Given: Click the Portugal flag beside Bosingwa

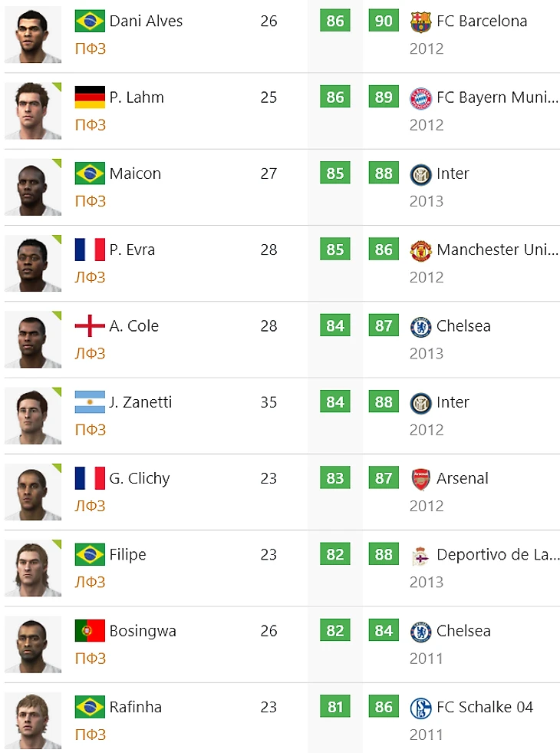Looking at the screenshot, I should click(90, 630).
